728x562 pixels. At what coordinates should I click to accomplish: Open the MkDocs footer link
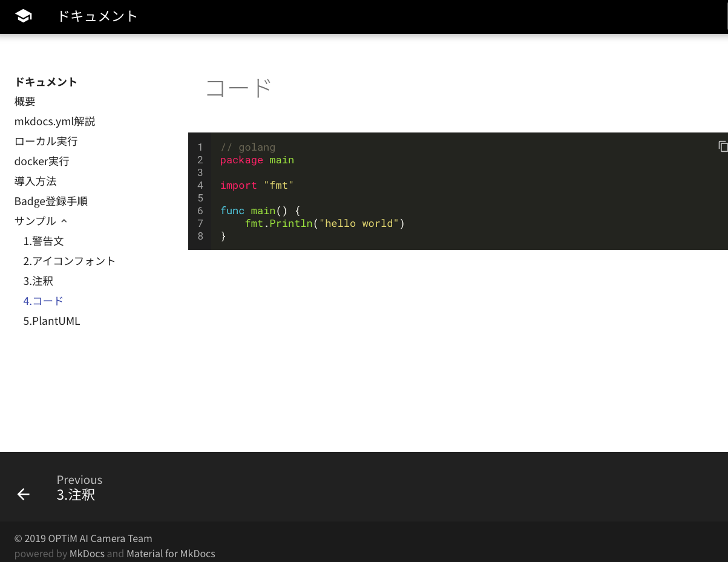(x=87, y=554)
